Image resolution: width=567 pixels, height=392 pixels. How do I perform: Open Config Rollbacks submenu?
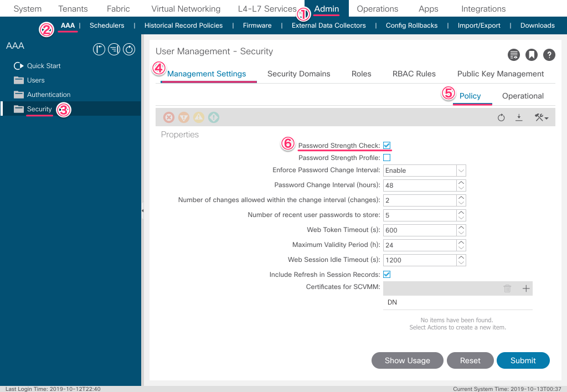pyautogui.click(x=411, y=25)
